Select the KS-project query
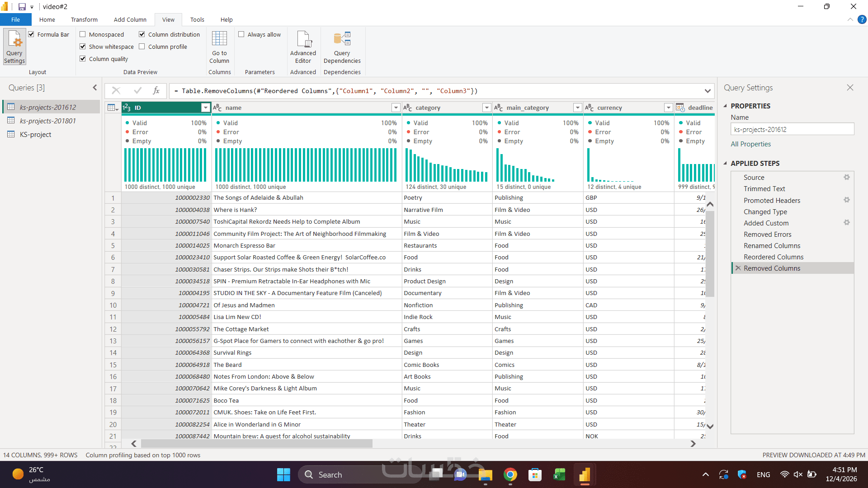The image size is (868, 488). 35,135
